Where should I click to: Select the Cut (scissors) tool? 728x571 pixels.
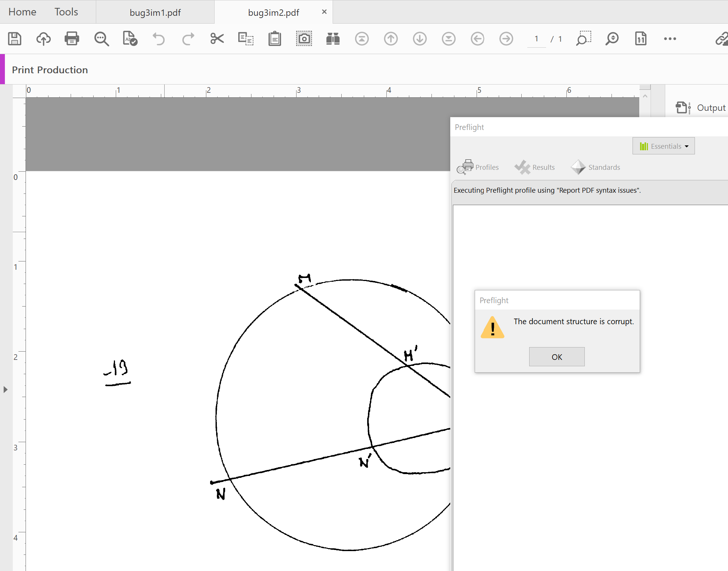click(x=217, y=39)
